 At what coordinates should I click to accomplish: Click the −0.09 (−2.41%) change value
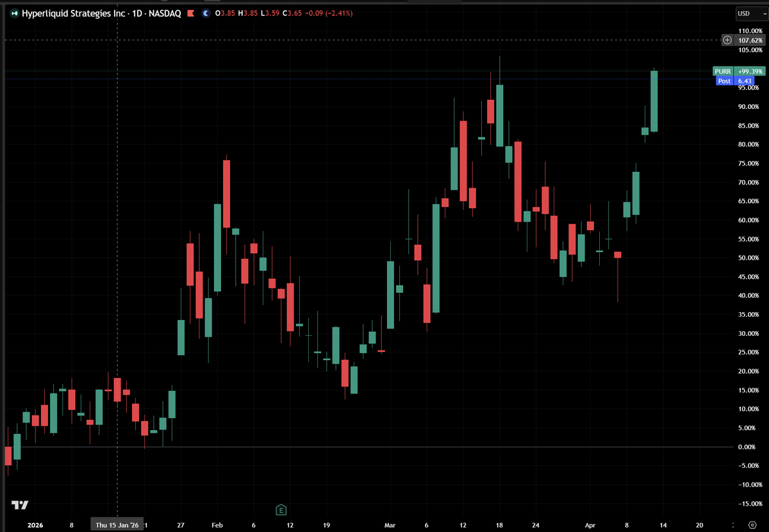tap(327, 13)
